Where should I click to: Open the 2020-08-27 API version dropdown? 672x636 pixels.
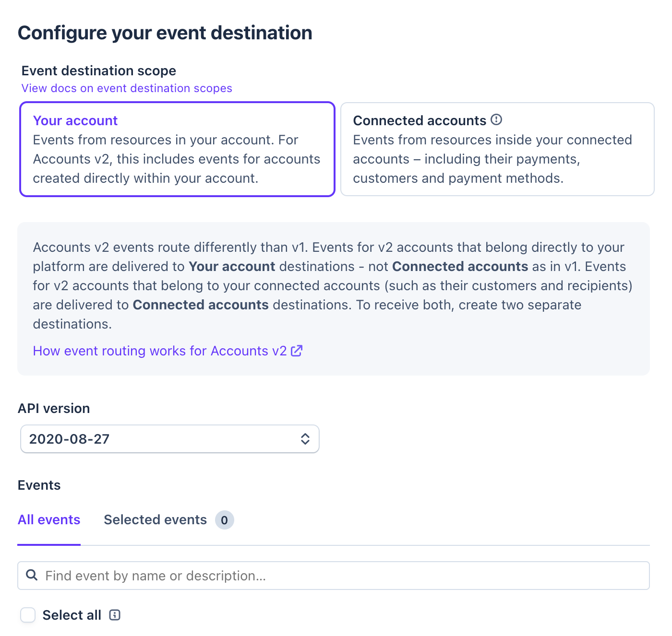(x=170, y=439)
